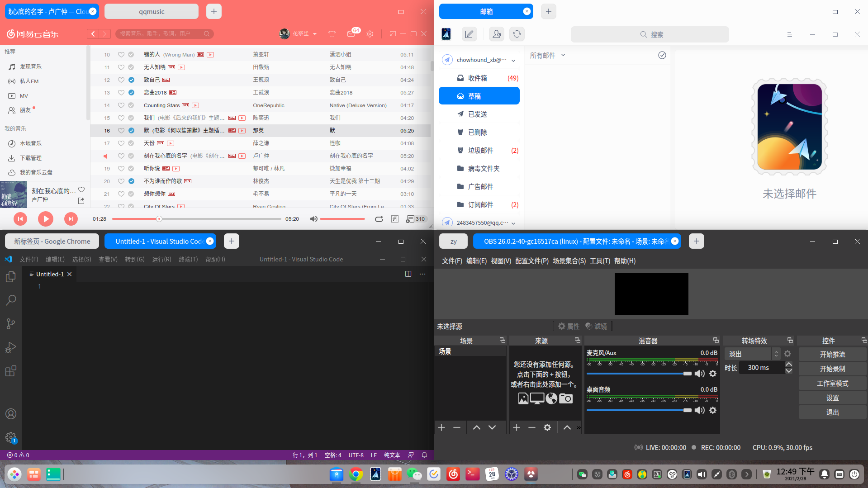Viewport: 868px width, 488px height.
Task: Open VS Code Search view
Action: click(x=11, y=300)
